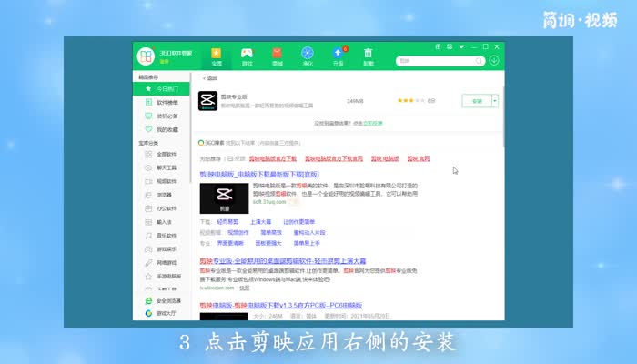The width and height of the screenshot is (637, 364).
Task: Expand the dropdown arrow beside 安装
Action: pyautogui.click(x=495, y=101)
